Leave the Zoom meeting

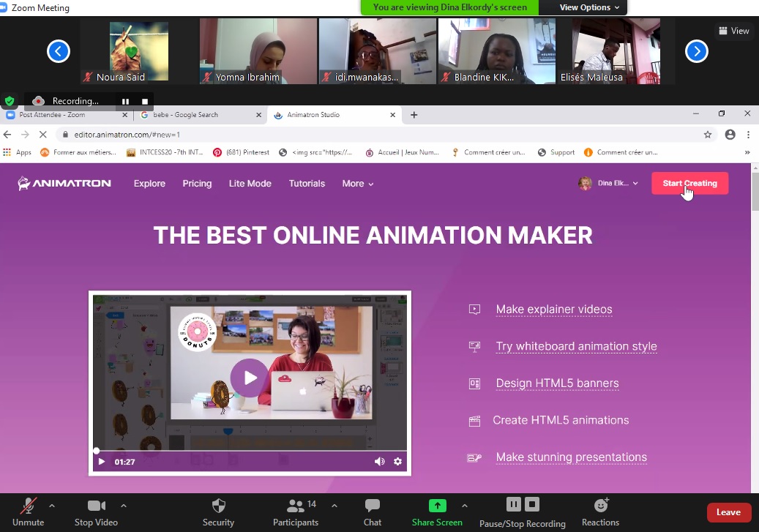point(728,512)
